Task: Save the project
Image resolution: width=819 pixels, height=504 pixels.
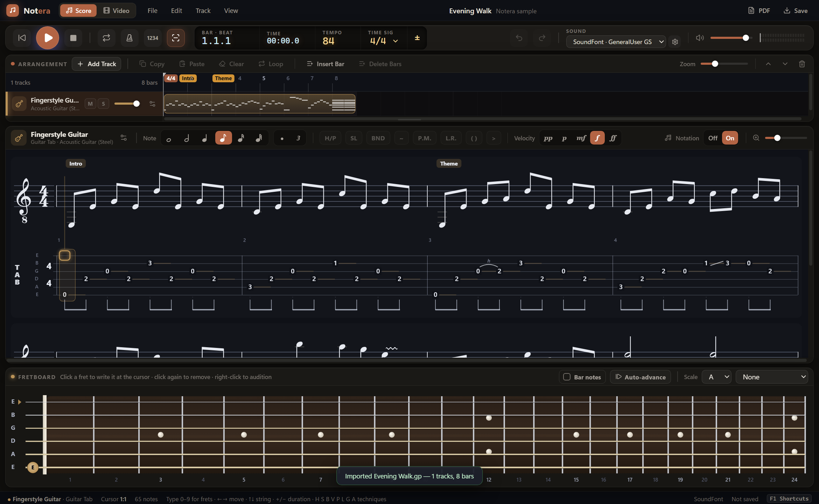Action: pos(796,10)
